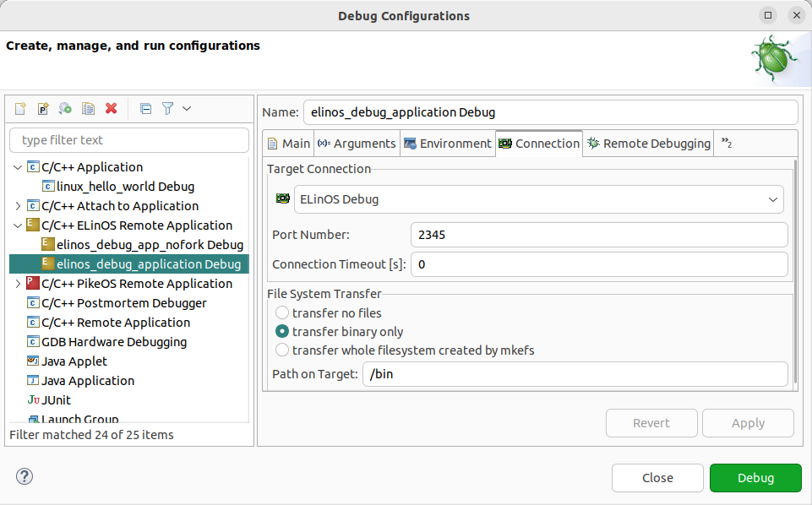Expand the C/C++ PikeOS Remote Application node

[19, 284]
